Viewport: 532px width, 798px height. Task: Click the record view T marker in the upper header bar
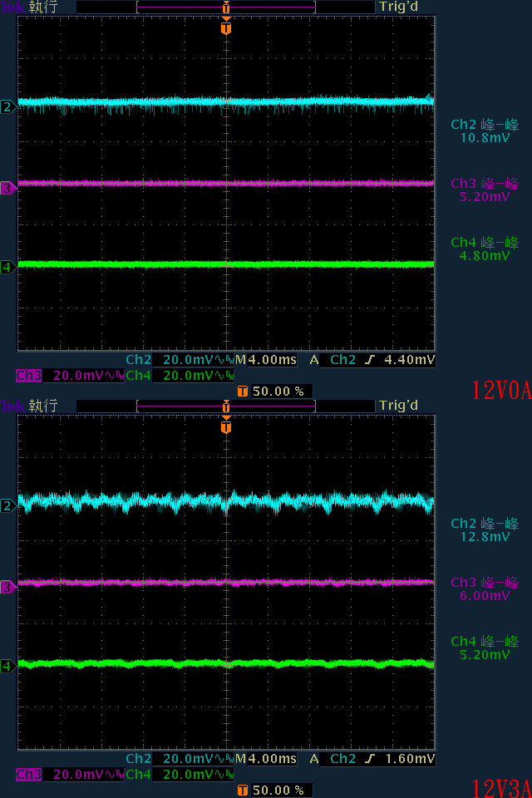pyautogui.click(x=226, y=7)
